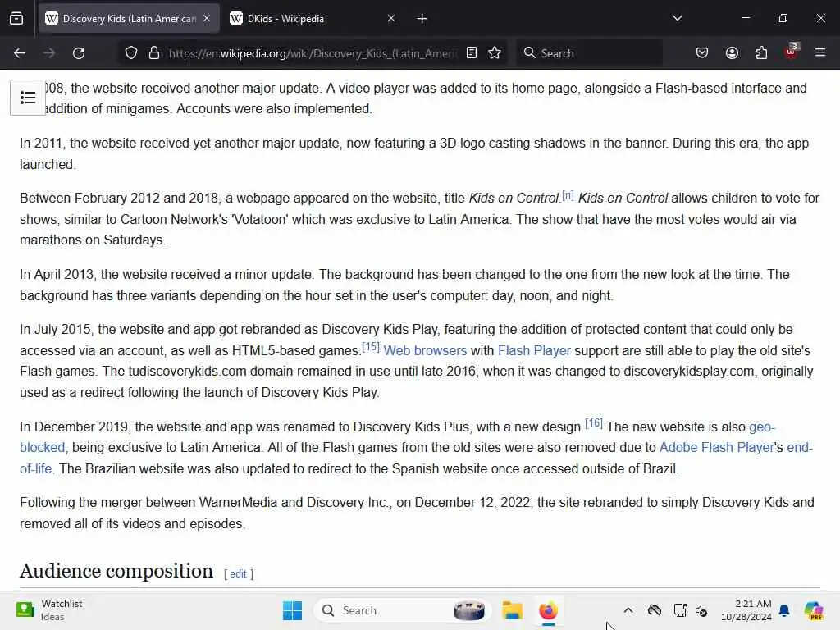The width and height of the screenshot is (840, 630).
Task: Open the display cast tray icon
Action: 680,610
